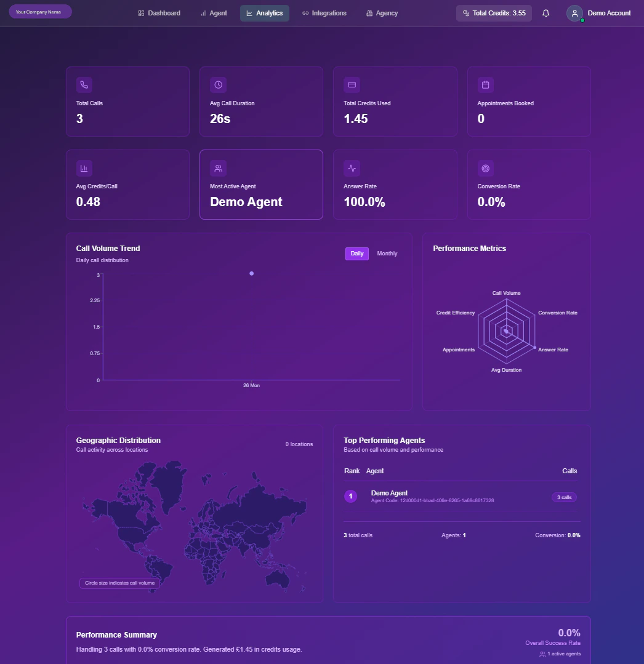Switch call volume view to Monthly
The height and width of the screenshot is (664, 644).
pos(387,254)
